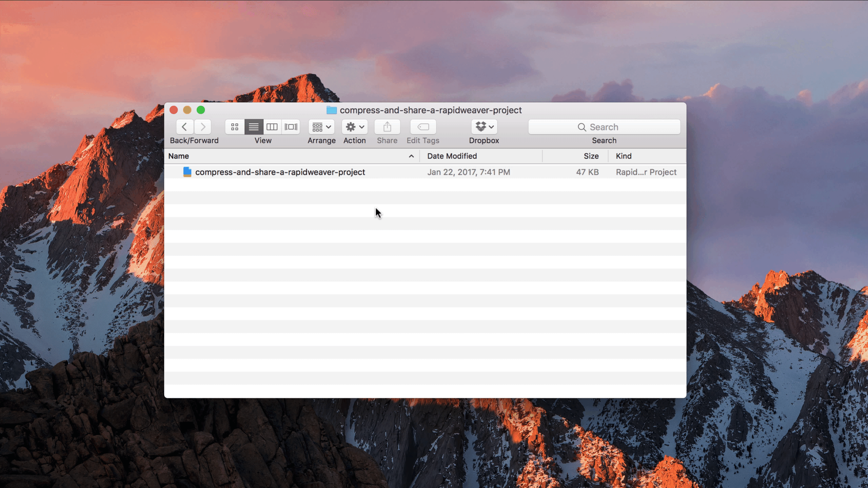
Task: Sort files by Date Modified
Action: click(x=452, y=156)
